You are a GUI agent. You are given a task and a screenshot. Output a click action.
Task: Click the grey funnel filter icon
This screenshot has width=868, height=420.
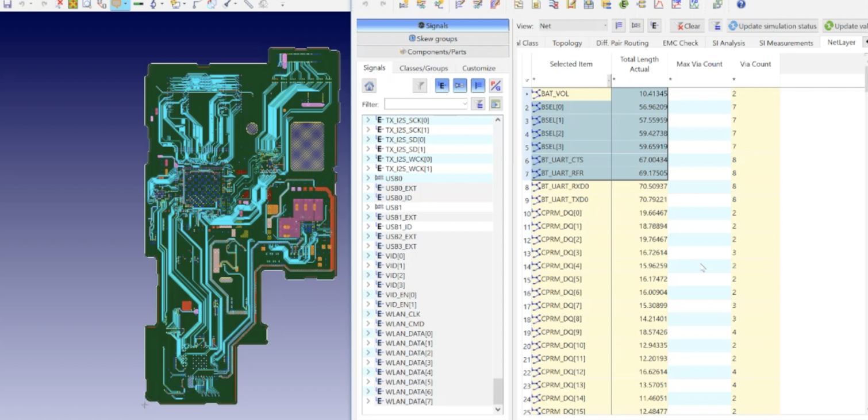coord(420,86)
